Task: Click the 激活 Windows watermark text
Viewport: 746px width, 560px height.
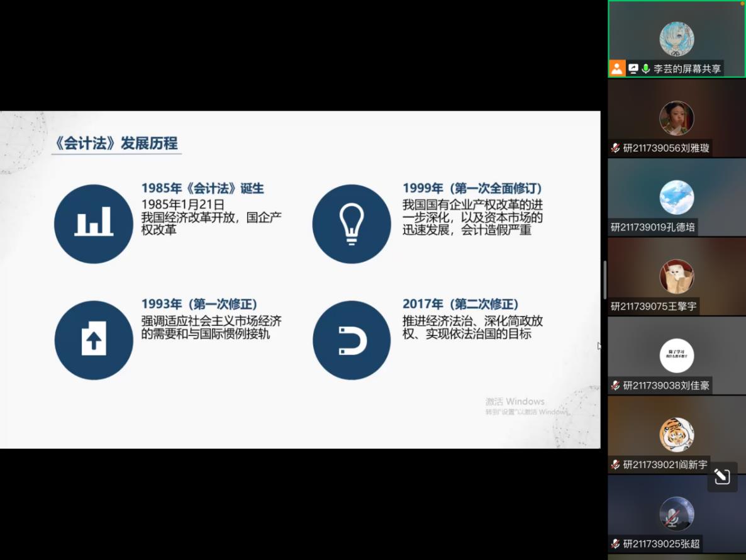Action: [x=515, y=401]
